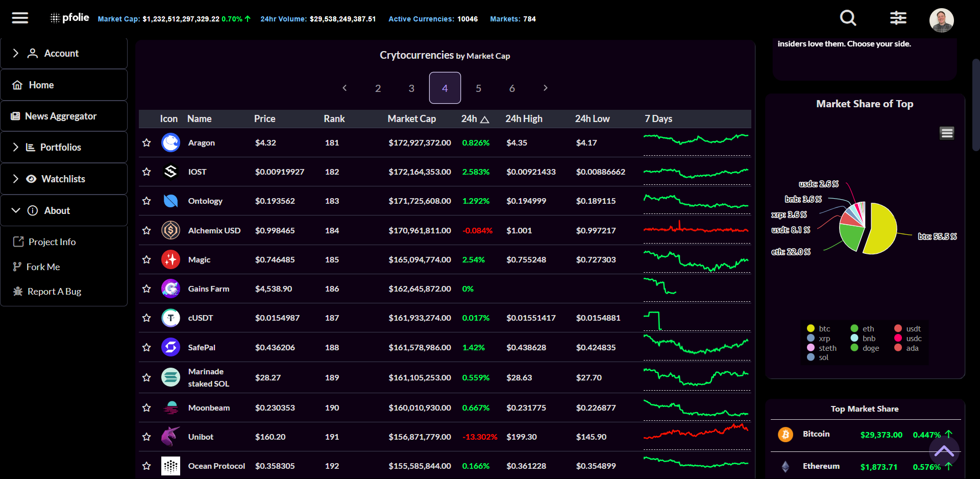The image size is (980, 479).
Task: Open the settings sliders icon
Action: tap(898, 18)
